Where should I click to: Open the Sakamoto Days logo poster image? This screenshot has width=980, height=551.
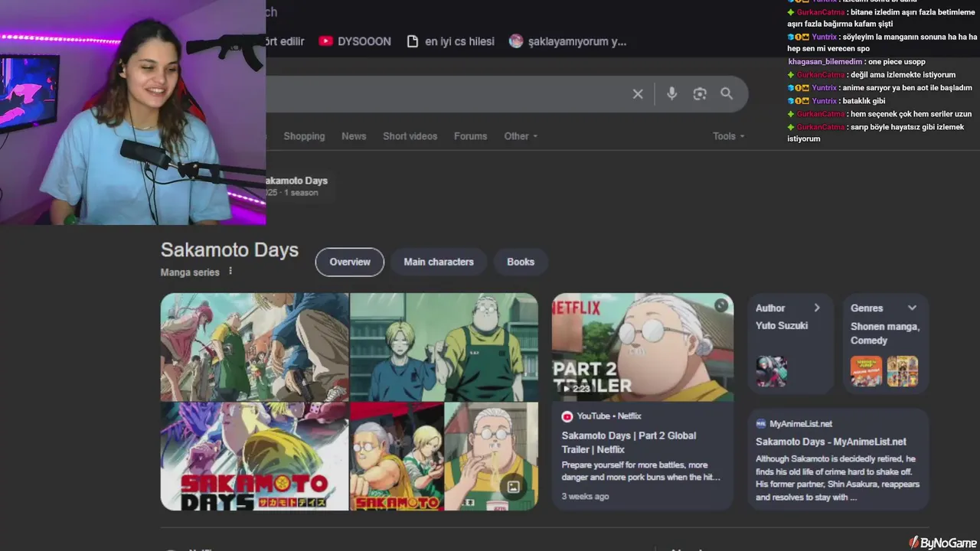pyautogui.click(x=254, y=457)
